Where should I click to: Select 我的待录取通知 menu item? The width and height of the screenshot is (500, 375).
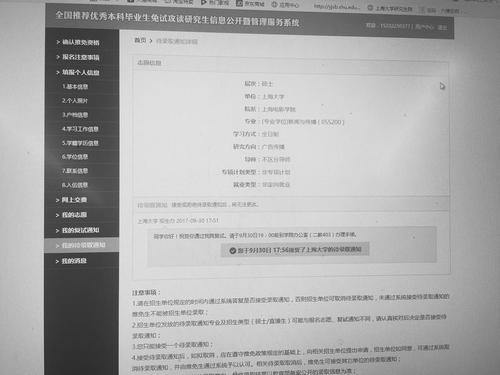[x=82, y=245]
